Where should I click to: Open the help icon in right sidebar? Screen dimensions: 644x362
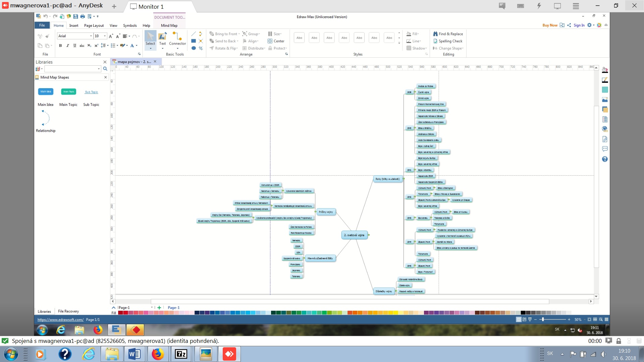pyautogui.click(x=605, y=159)
